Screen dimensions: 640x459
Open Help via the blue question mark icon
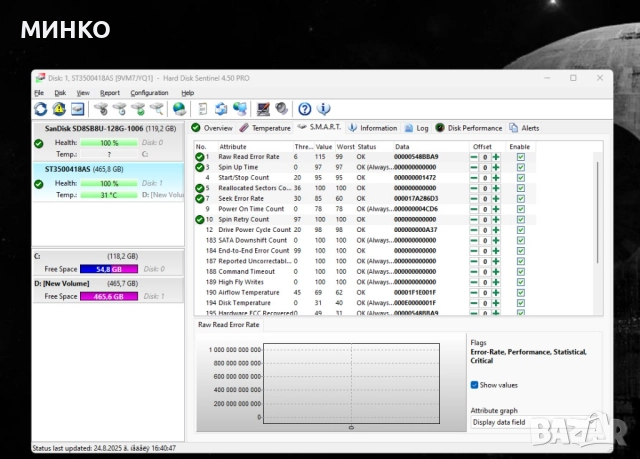coord(304,109)
